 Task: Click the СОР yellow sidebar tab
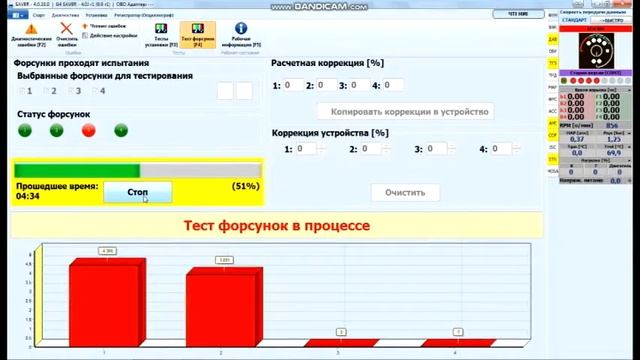pyautogui.click(x=553, y=135)
